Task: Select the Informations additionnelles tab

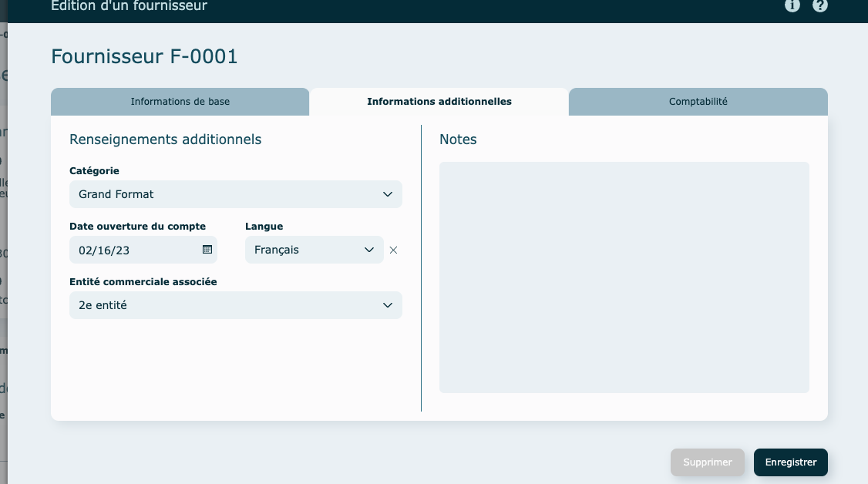Action: [439, 102]
